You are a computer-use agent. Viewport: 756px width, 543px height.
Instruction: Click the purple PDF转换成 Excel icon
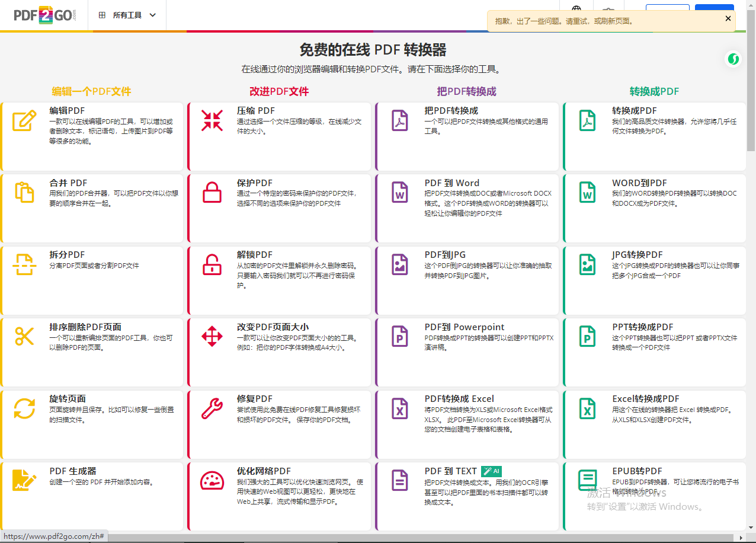click(x=400, y=408)
